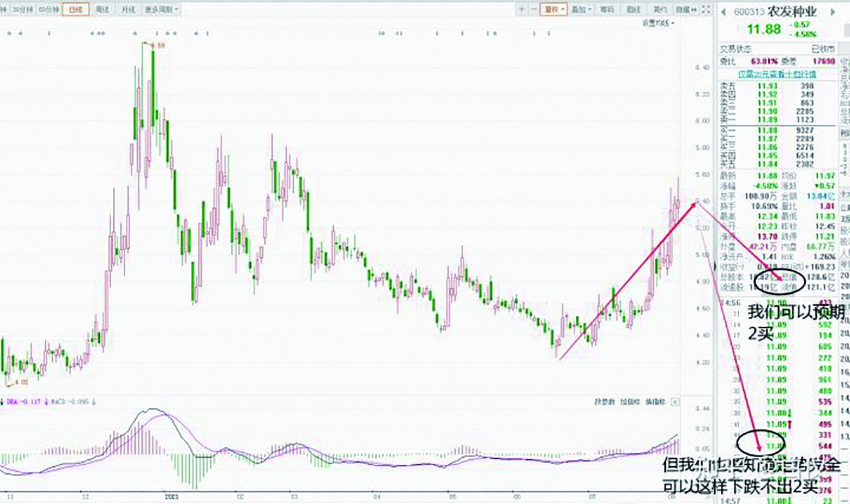Open the 更多周期 dropdown

click(161, 9)
